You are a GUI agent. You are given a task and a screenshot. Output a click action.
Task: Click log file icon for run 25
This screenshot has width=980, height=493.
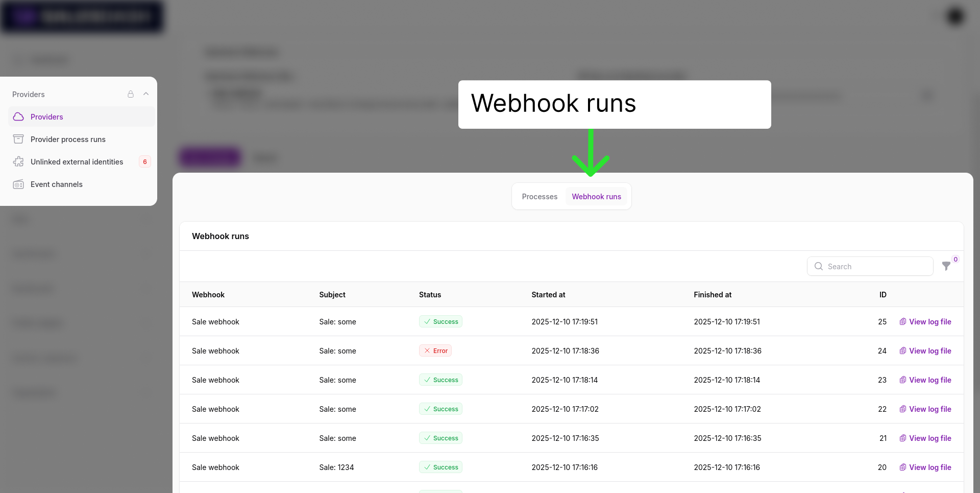coord(902,322)
